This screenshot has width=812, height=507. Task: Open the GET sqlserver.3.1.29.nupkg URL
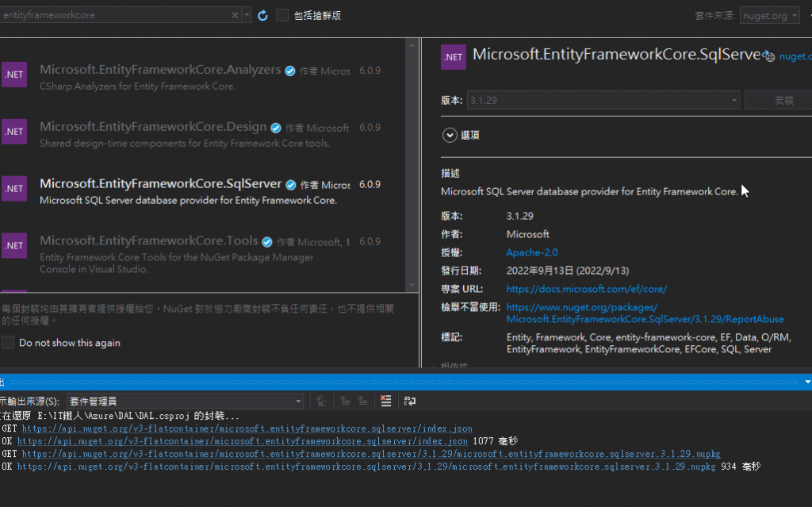point(371,454)
